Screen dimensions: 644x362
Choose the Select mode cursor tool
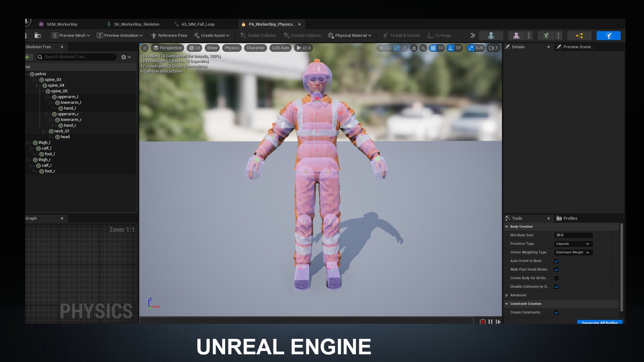click(381, 48)
